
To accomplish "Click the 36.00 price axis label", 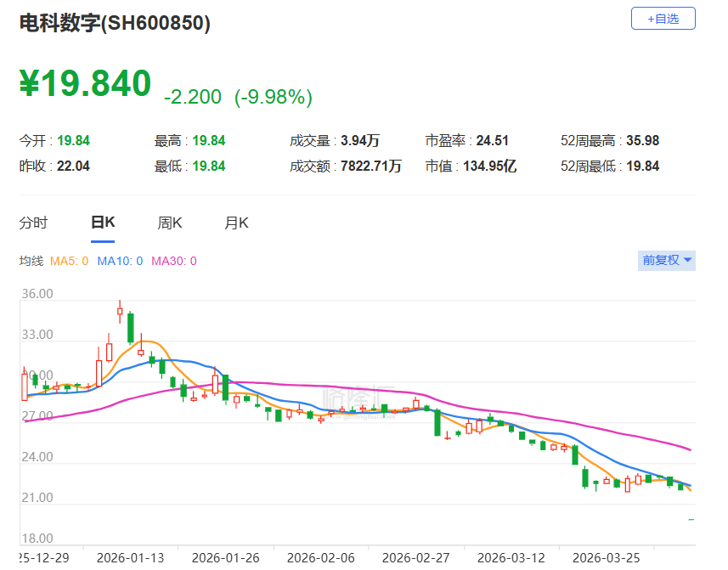I will coord(37,294).
